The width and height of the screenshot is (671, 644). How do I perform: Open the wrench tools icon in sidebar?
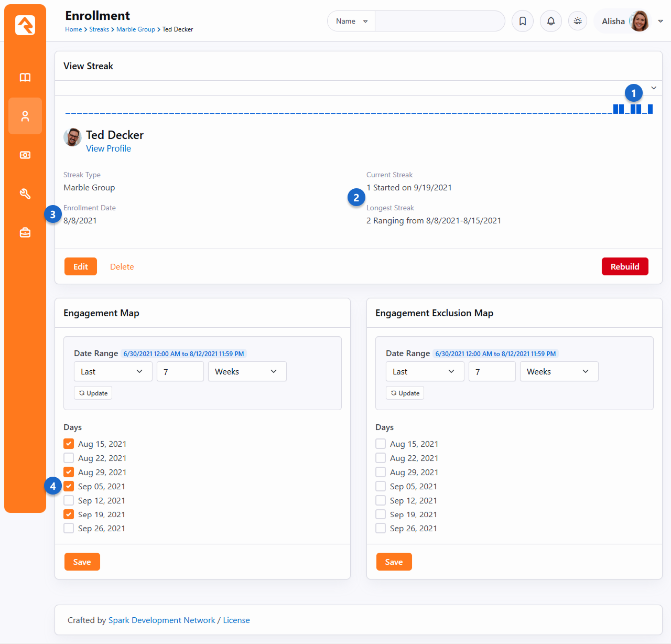click(25, 194)
